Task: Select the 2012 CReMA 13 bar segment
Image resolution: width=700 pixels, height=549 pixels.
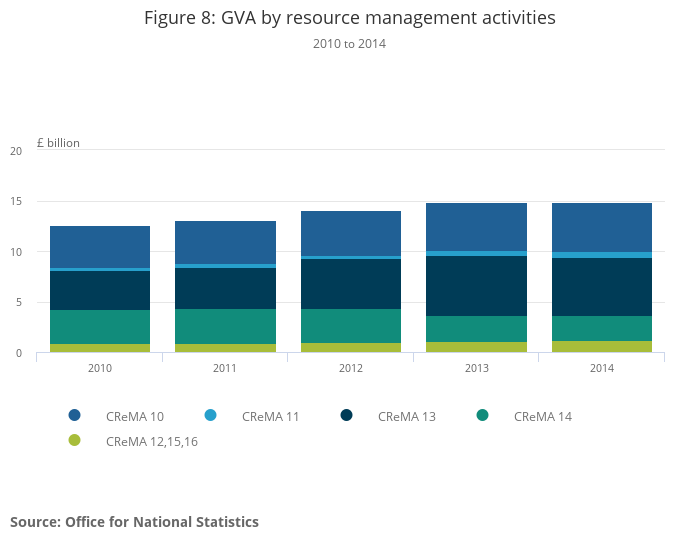Action: [x=351, y=284]
